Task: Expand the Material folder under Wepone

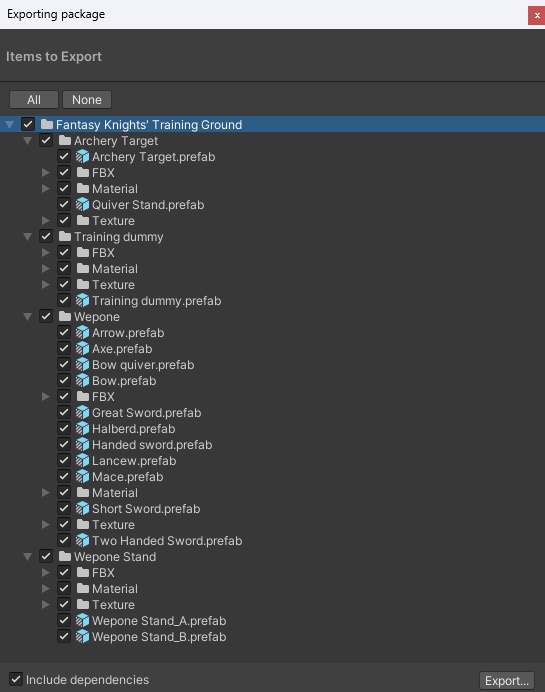Action: tap(45, 493)
